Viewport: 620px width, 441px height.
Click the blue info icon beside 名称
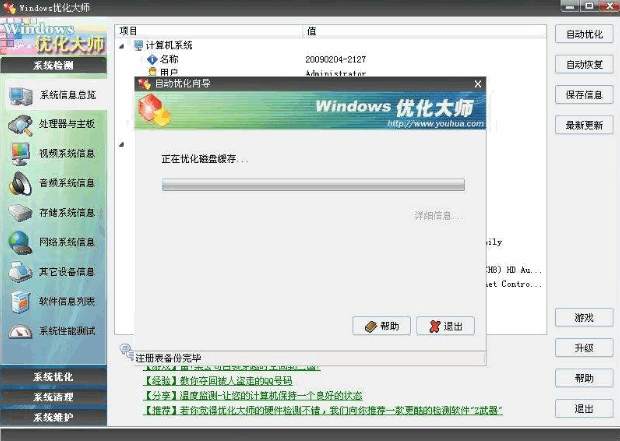(x=152, y=59)
